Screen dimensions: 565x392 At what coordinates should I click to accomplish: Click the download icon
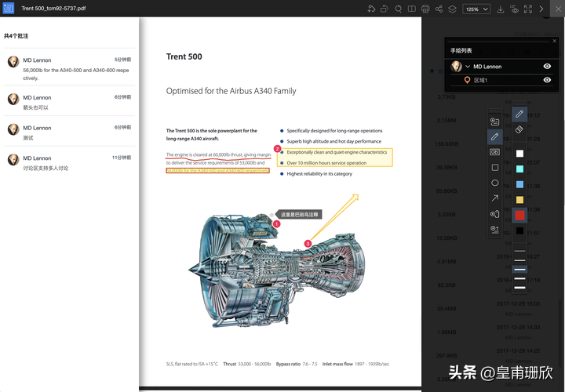[x=500, y=9]
